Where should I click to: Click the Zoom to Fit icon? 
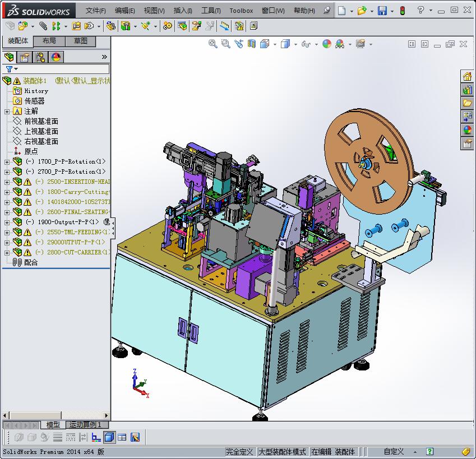(x=213, y=44)
